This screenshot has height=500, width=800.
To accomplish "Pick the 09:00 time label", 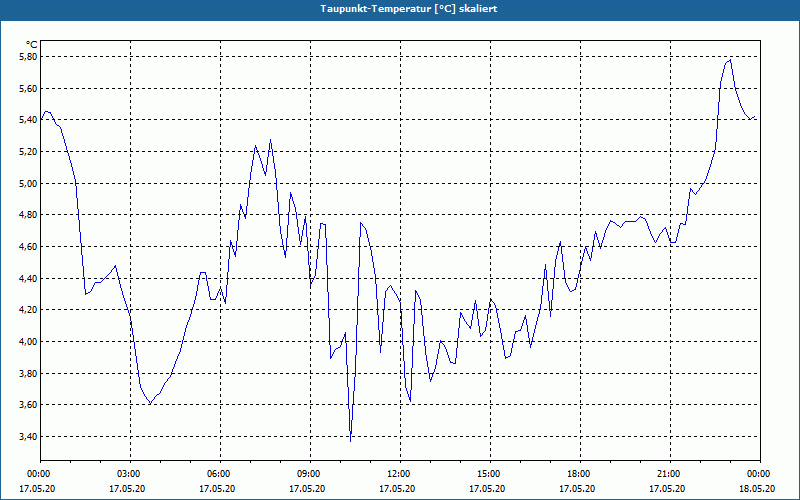I will pyautogui.click(x=307, y=474).
